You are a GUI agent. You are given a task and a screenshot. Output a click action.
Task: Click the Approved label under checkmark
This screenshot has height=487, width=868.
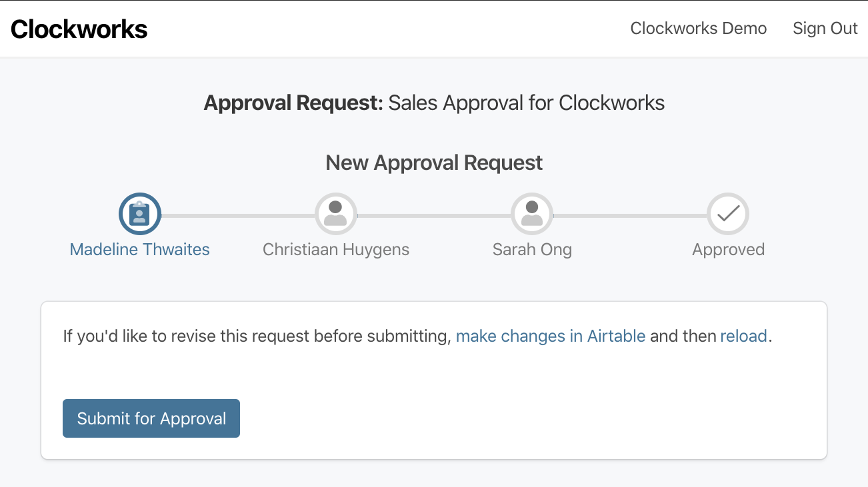point(728,250)
